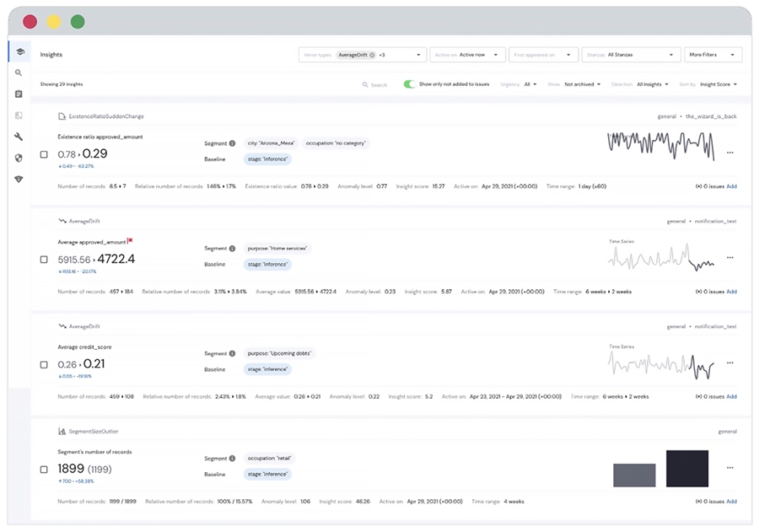Click the darker bar in segment size chart
759x532 pixels.
pos(686,469)
